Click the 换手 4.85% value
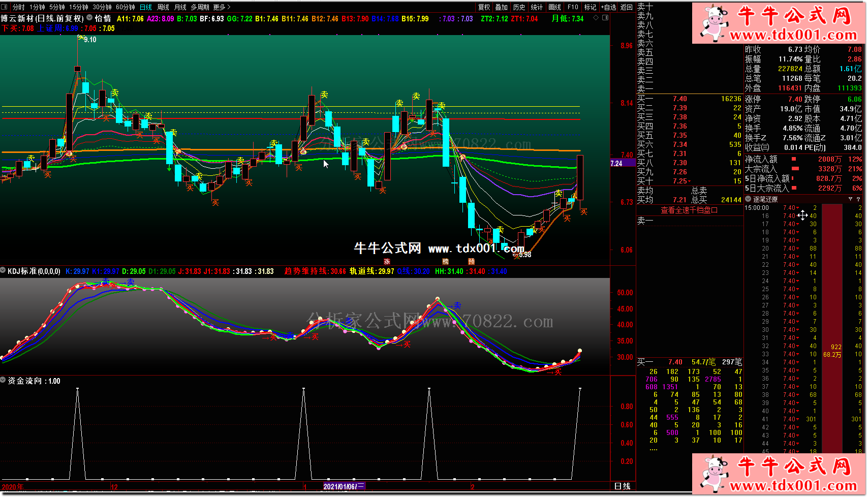The height and width of the screenshot is (497, 868). click(793, 128)
